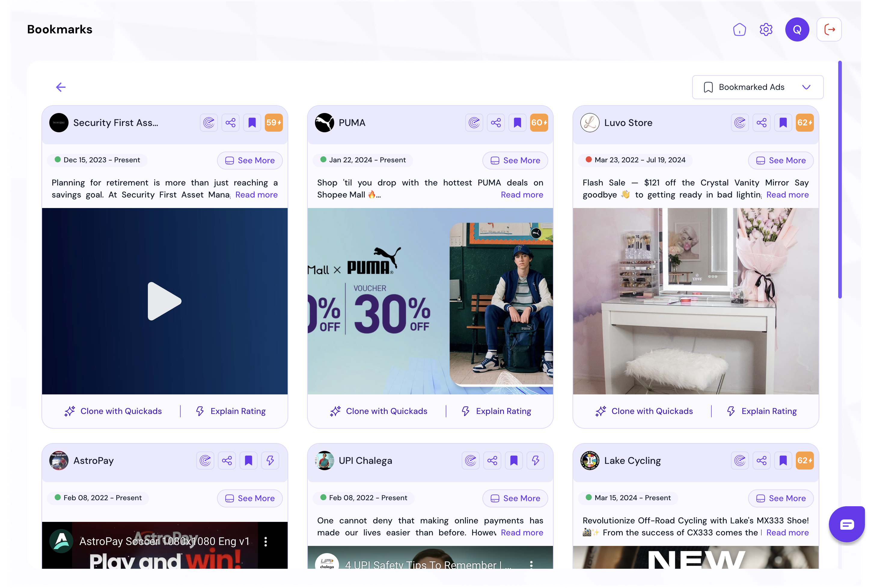This screenshot has height=588, width=883.
Task: Open AstroPay video options three-dot menu
Action: pyautogui.click(x=265, y=541)
